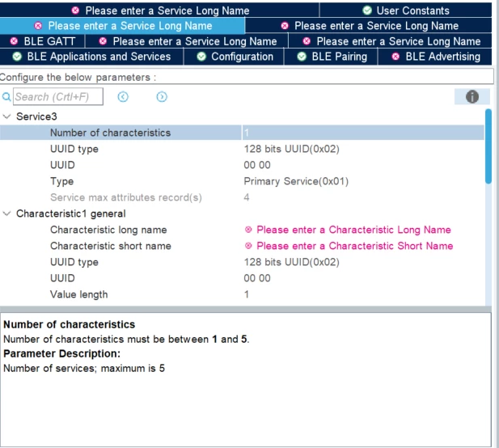
Task: Collapse the Service3 section
Action: (6, 116)
